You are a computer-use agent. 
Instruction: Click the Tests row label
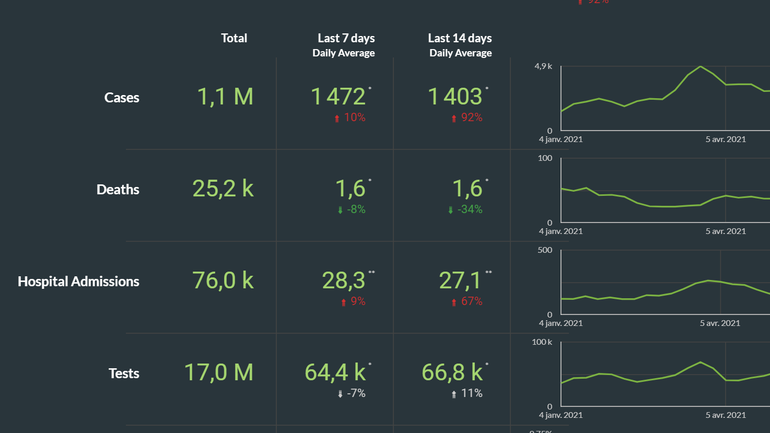point(124,374)
